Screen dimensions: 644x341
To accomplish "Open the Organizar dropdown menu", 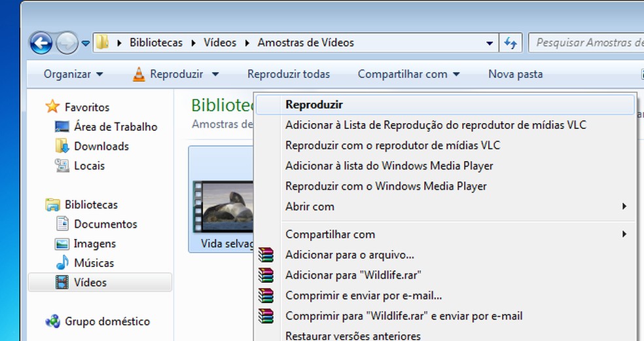I will tap(73, 75).
